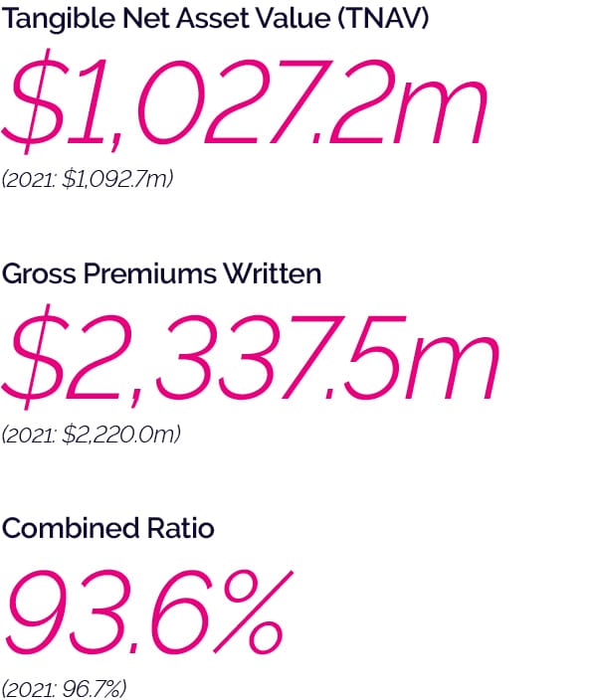Click the Gross Premiums Written heading
The height and width of the screenshot is (700, 592).
tap(161, 273)
